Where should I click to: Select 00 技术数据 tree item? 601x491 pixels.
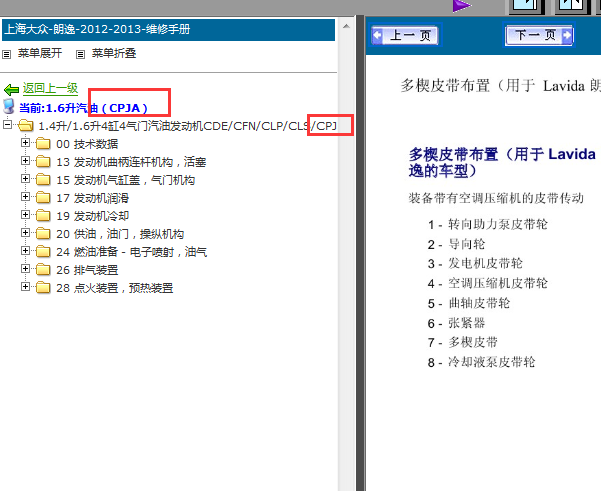pos(87,144)
